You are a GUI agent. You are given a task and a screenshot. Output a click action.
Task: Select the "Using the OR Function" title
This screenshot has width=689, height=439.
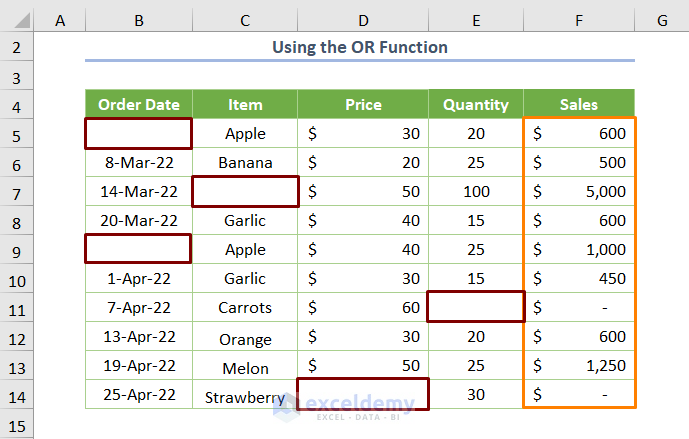pyautogui.click(x=360, y=46)
